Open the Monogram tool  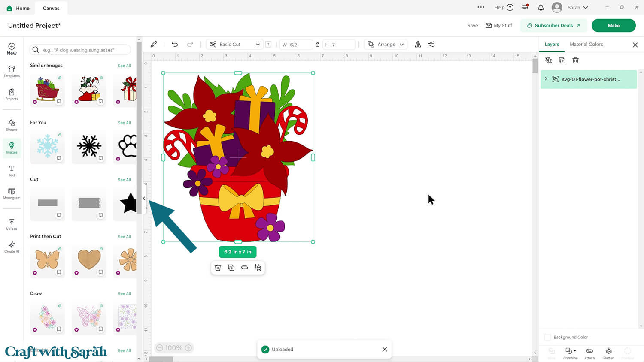12,193
